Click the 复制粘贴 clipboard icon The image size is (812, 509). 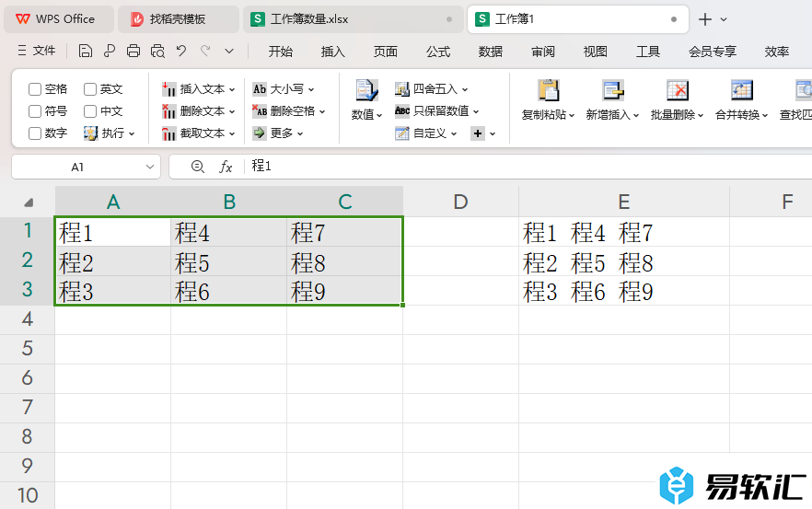click(549, 90)
